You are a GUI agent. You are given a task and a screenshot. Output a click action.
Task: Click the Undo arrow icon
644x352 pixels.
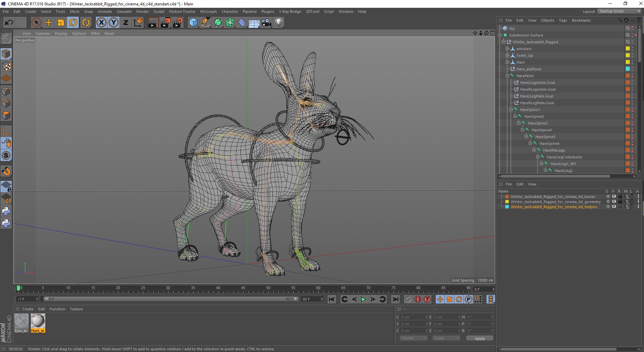[9, 23]
